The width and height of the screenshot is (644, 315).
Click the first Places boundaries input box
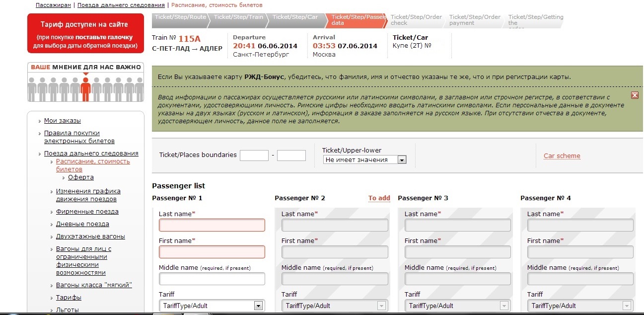point(254,156)
